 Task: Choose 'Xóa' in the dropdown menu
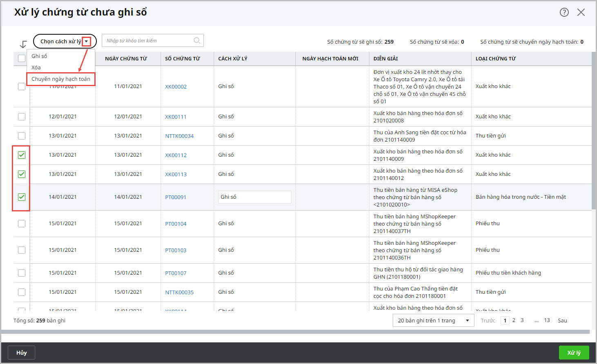(36, 68)
